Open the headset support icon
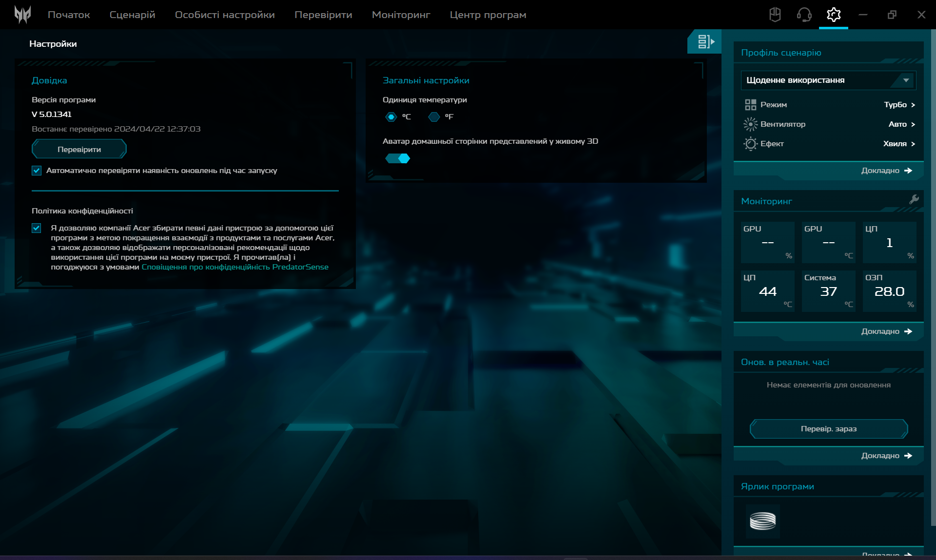Viewport: 936px width, 560px height. pos(804,15)
